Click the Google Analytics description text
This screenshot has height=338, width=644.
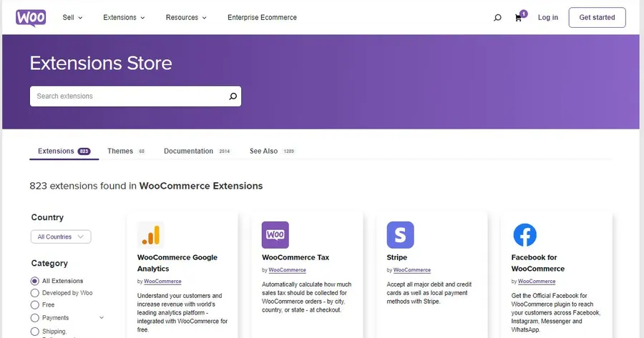click(182, 312)
